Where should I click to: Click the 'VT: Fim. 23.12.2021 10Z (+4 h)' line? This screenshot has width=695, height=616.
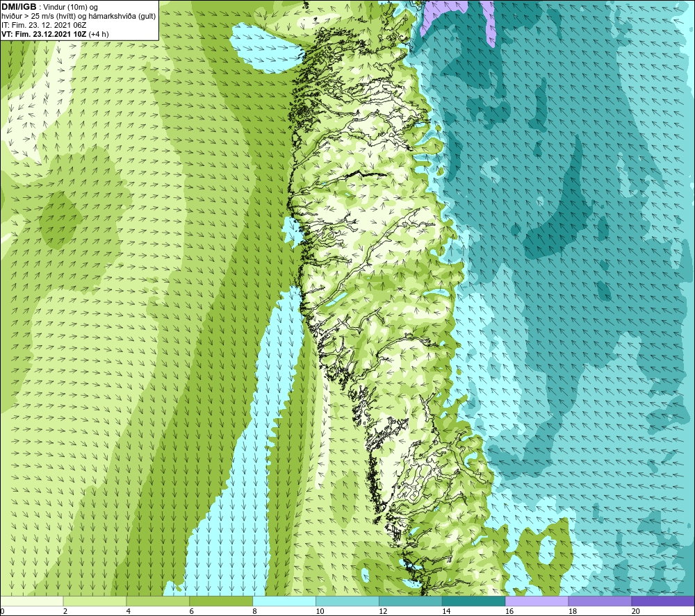[x=55, y=34]
